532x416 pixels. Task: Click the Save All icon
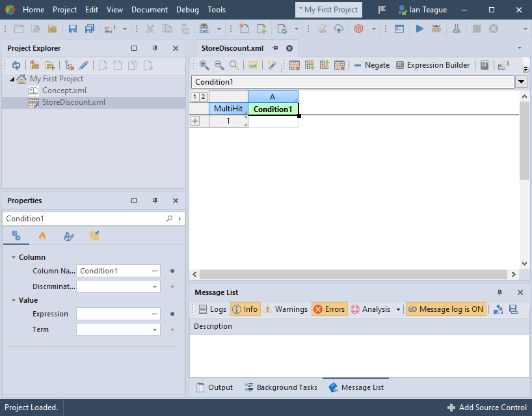coord(90,29)
